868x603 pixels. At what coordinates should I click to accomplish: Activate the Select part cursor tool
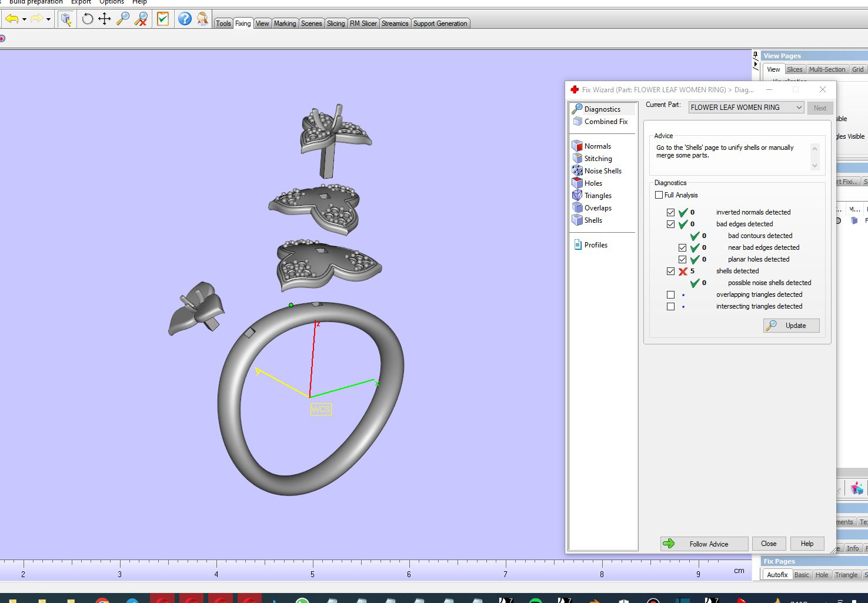click(66, 19)
